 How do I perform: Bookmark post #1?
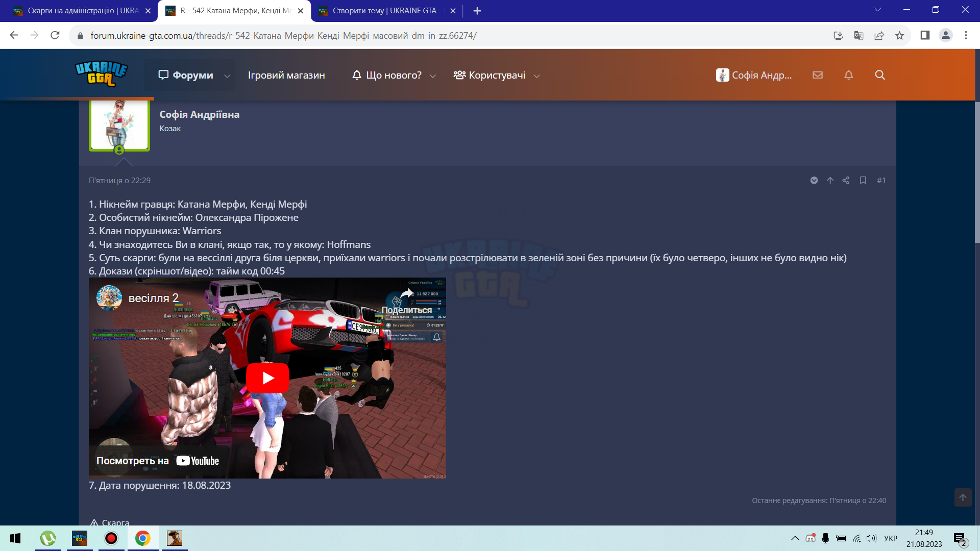[863, 180]
